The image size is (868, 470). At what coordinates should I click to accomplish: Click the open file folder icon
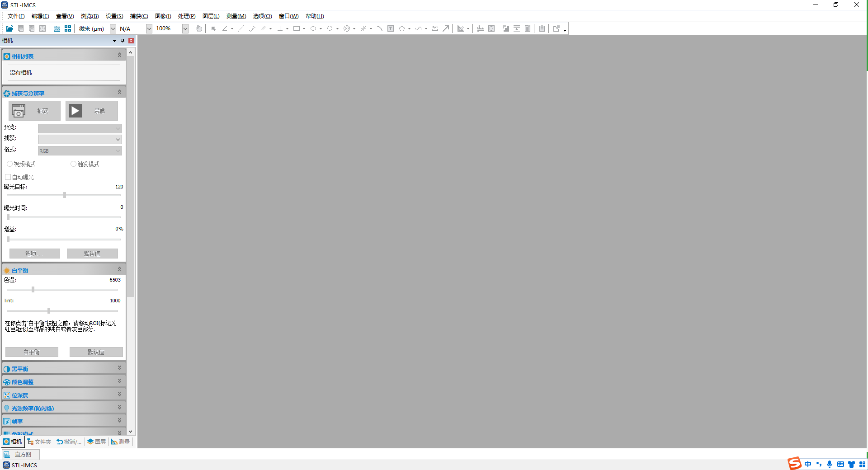coord(9,28)
